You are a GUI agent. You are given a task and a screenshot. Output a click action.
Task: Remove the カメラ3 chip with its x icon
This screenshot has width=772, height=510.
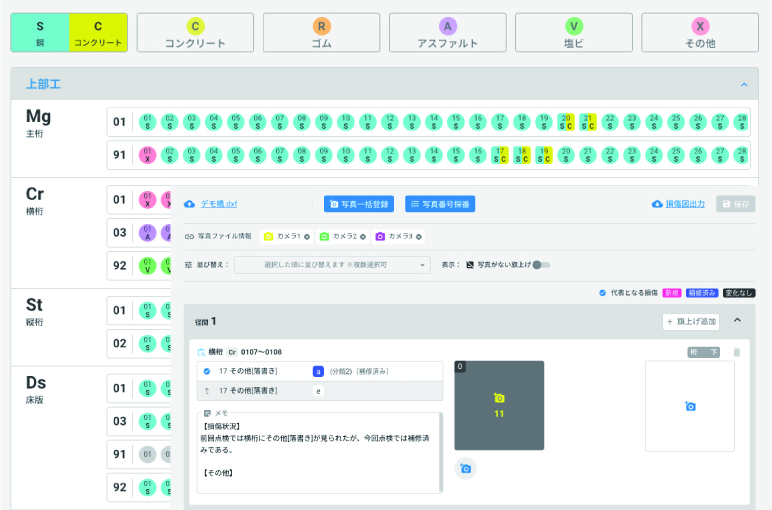(x=419, y=237)
